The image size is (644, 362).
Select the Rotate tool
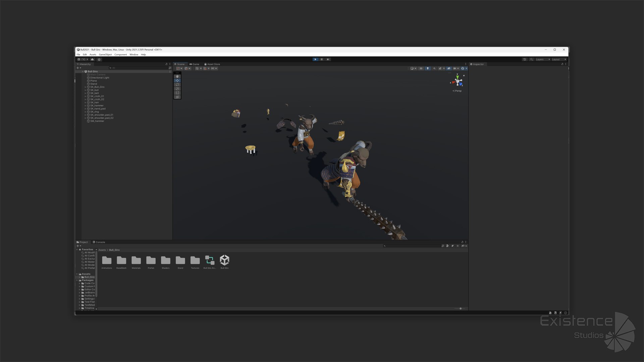point(177,85)
